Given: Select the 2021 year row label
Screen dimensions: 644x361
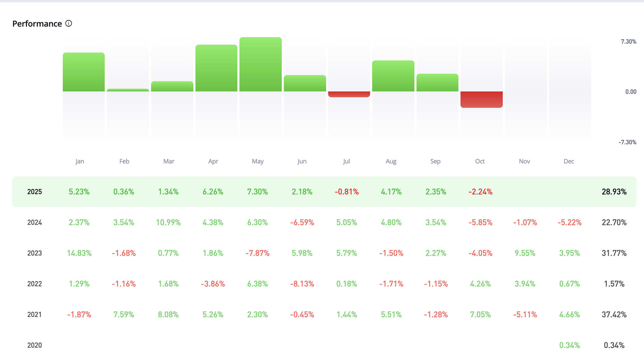Looking at the screenshot, I should (x=34, y=315).
